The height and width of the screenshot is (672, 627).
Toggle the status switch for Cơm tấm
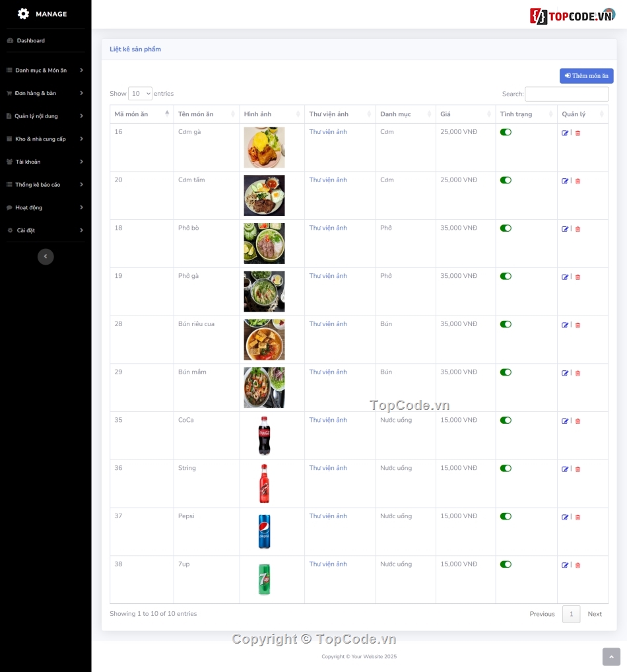506,180
